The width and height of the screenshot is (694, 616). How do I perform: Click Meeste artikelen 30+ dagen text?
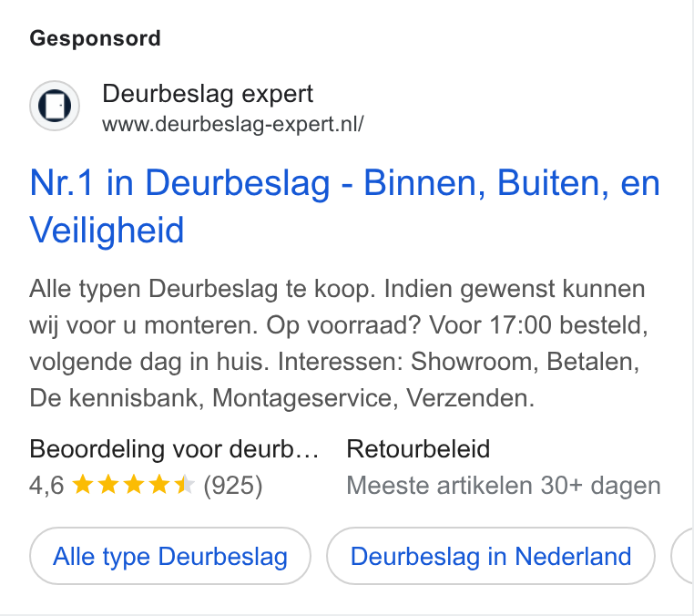click(504, 486)
